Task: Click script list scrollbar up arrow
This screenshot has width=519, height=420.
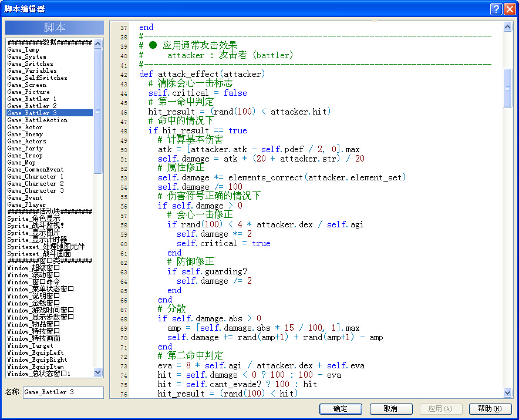Action: 98,43
